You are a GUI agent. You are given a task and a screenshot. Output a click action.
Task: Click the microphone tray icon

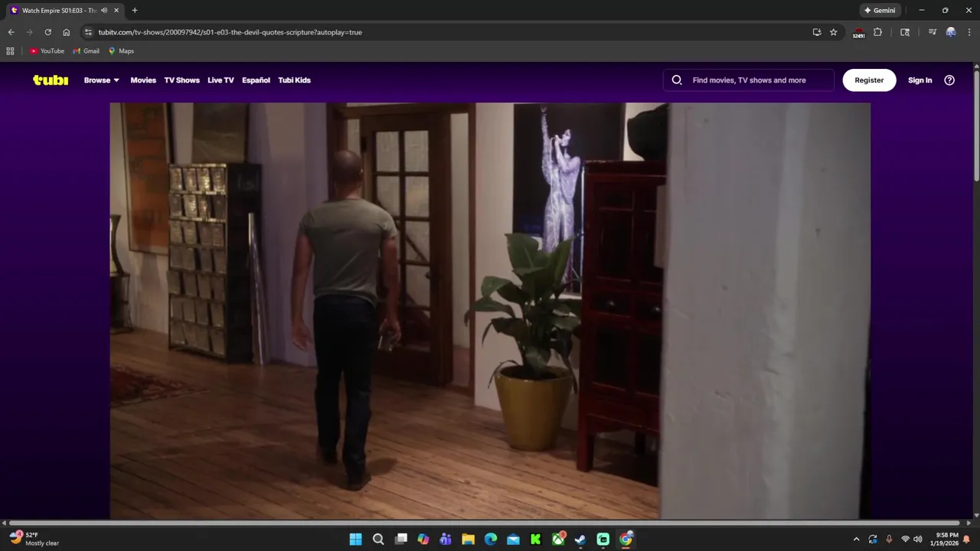pyautogui.click(x=889, y=540)
